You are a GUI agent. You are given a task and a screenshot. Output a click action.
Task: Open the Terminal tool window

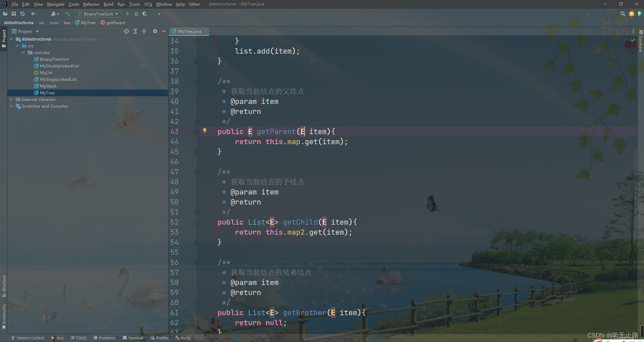(x=133, y=338)
